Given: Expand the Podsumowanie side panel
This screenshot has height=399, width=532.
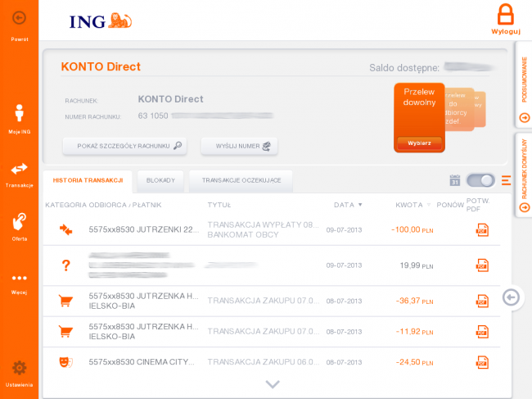Looking at the screenshot, I should click(x=524, y=84).
